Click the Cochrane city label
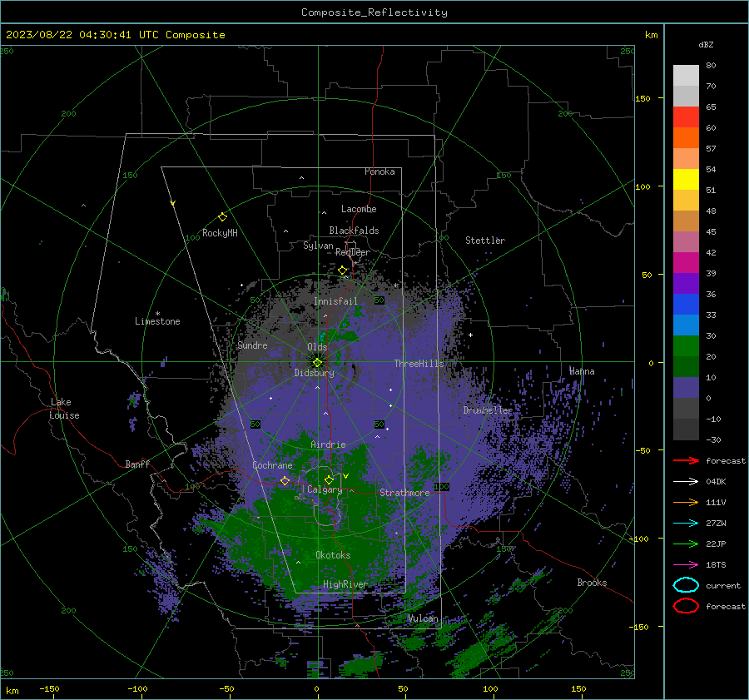The height and width of the screenshot is (700, 749). 272,465
